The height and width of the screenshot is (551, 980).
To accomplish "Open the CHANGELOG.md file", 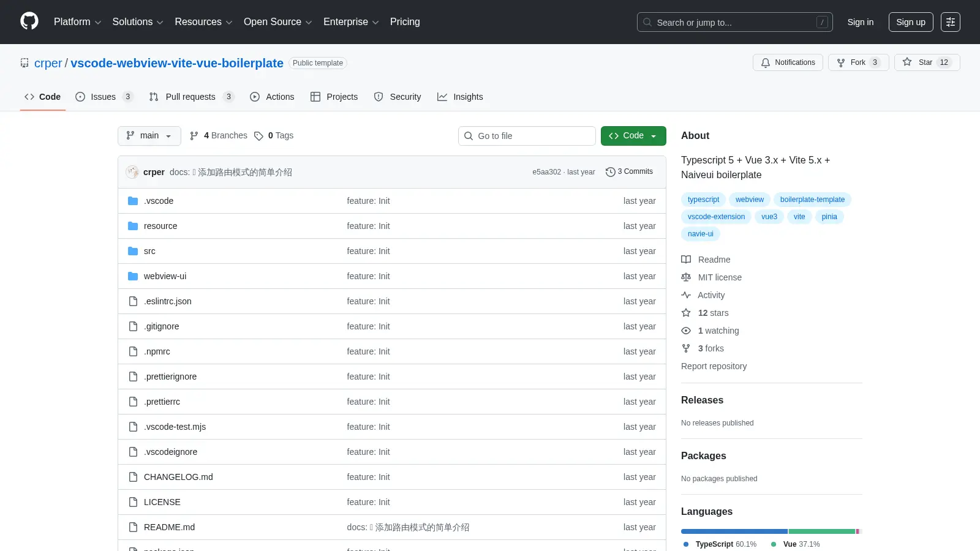I will (178, 477).
